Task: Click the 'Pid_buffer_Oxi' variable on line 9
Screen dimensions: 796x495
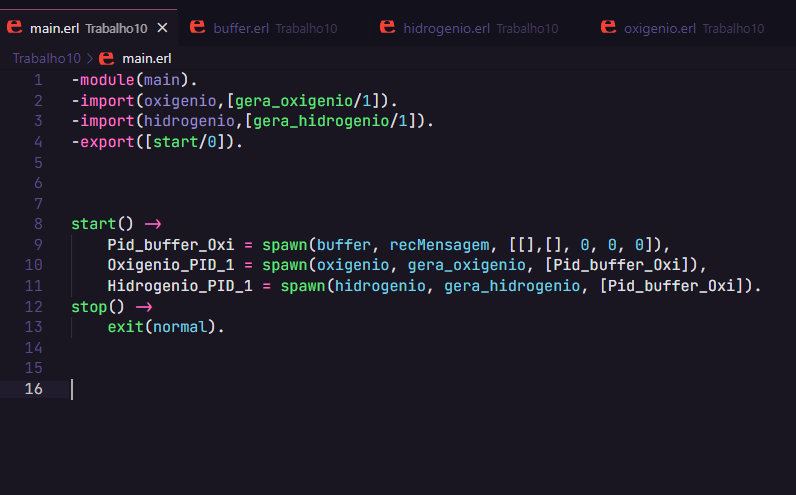Action: [171, 245]
